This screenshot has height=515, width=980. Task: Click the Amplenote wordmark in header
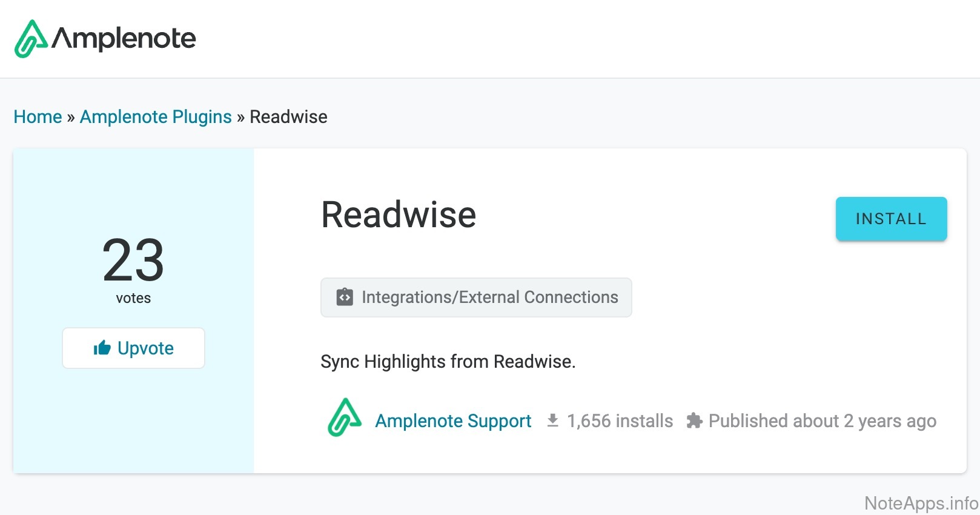point(124,38)
